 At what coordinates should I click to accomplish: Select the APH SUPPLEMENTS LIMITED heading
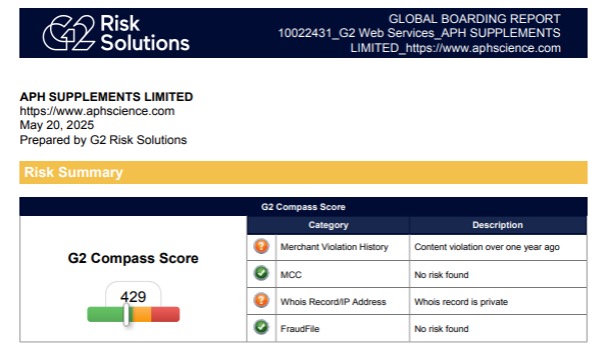pos(106,97)
